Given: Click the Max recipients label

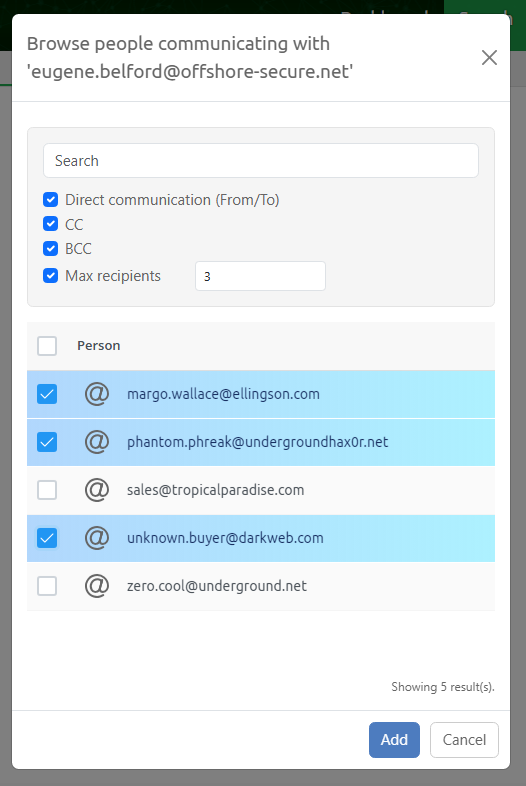Looking at the screenshot, I should [x=113, y=276].
